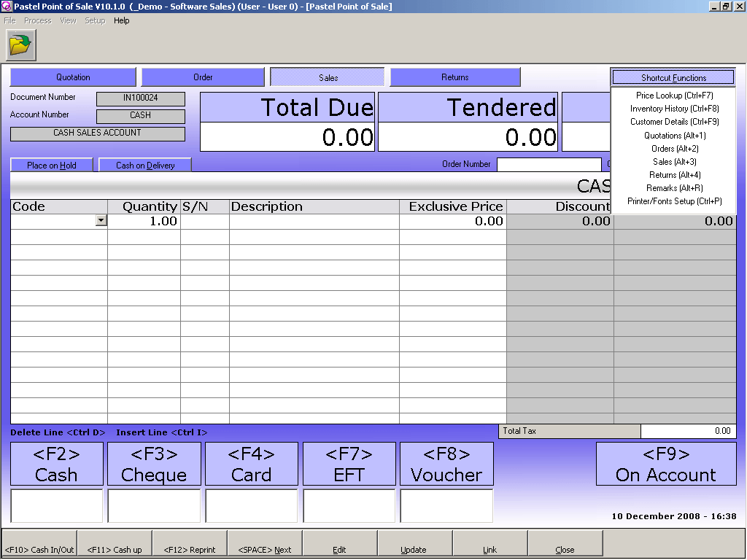Open the Shortcut Functions menu
The width and height of the screenshot is (747, 560).
point(672,77)
